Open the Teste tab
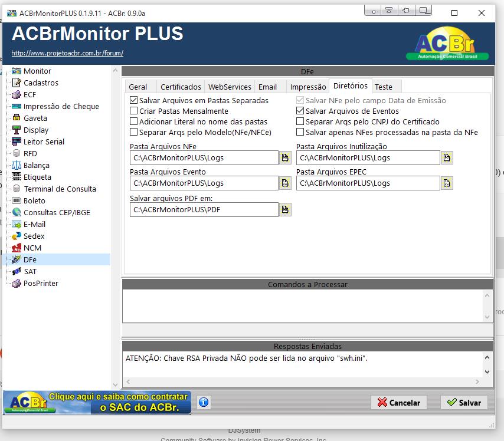 tap(387, 87)
